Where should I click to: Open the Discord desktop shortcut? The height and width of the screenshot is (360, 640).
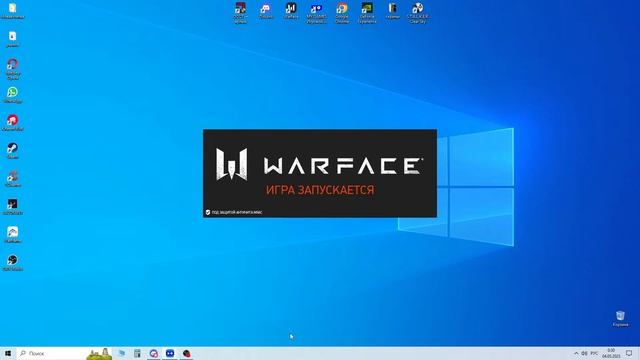point(266,11)
